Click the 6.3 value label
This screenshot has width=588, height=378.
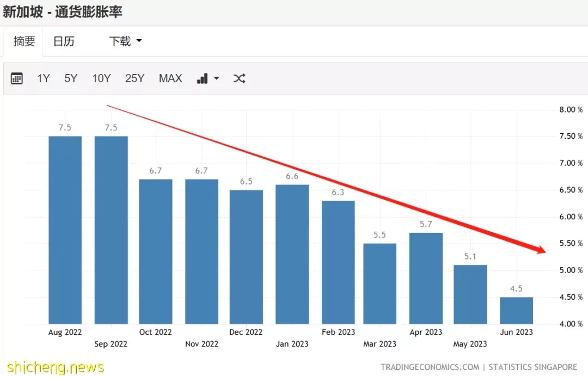(x=338, y=192)
